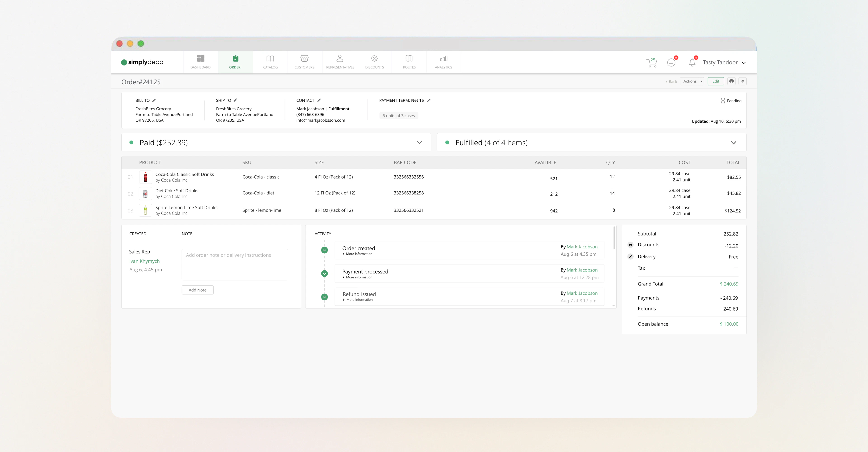Open the Dashboard section
Screen dimensions: 868x452
200,62
